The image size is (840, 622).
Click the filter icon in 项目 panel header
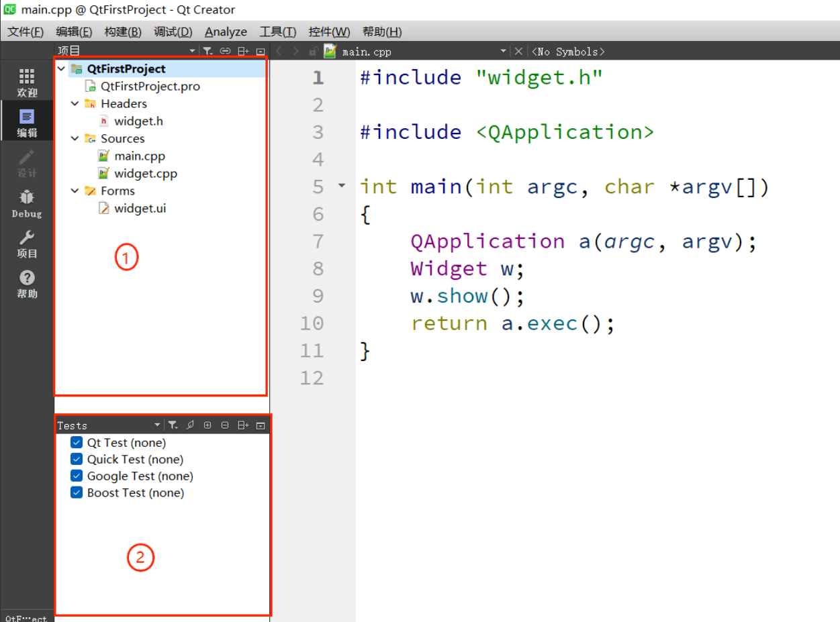(208, 51)
